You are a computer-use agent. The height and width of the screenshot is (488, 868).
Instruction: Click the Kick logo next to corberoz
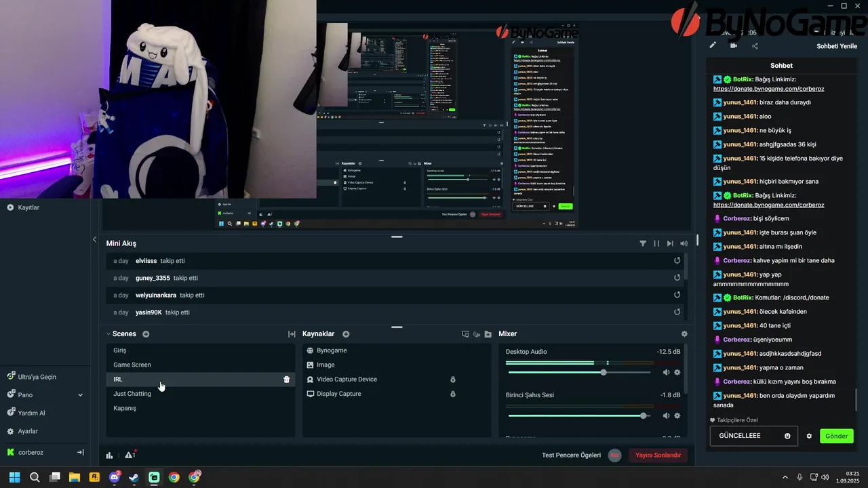(x=11, y=452)
